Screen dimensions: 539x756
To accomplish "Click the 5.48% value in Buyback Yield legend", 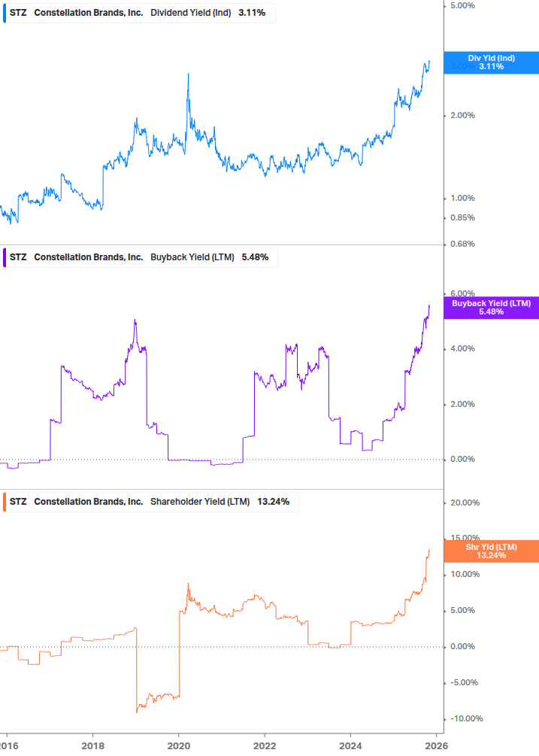I will point(256,257).
